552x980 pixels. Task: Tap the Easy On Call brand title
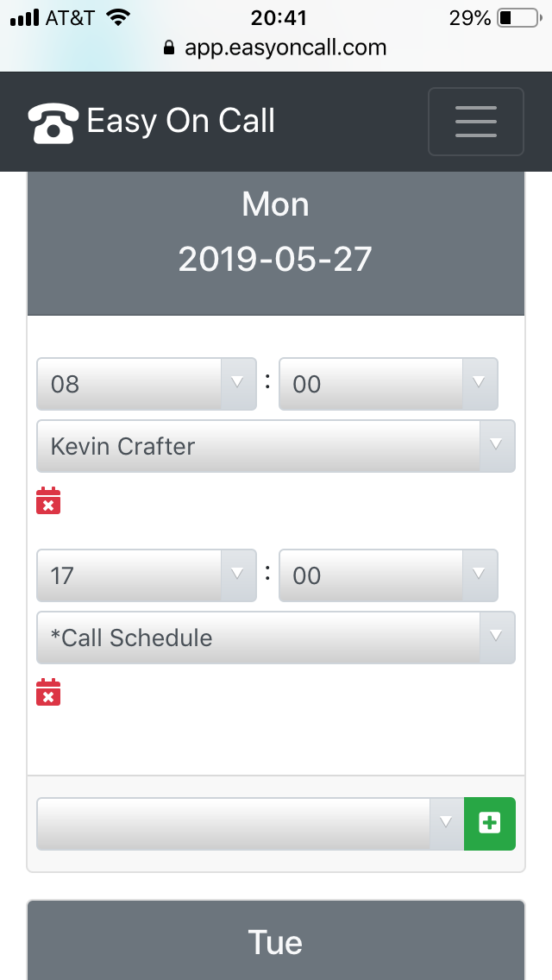181,122
